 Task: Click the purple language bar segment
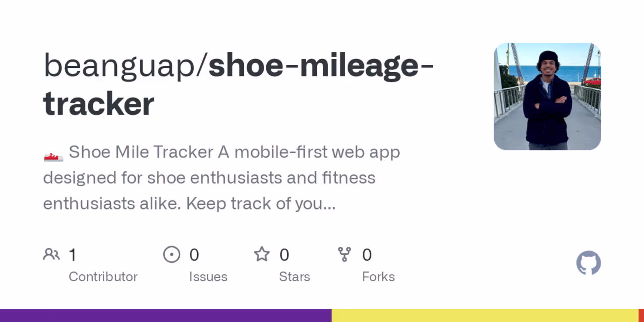coord(166,316)
